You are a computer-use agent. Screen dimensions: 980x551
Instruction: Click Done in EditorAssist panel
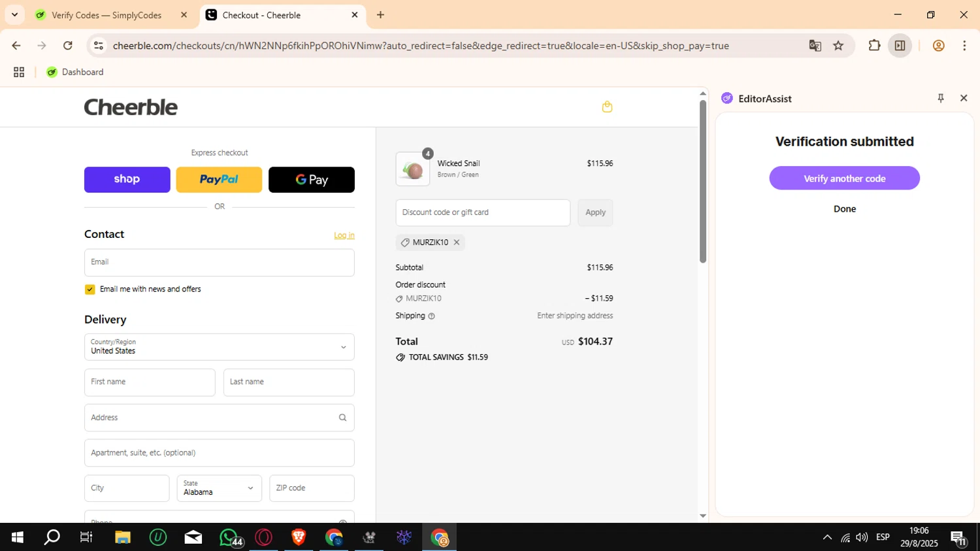tap(845, 209)
